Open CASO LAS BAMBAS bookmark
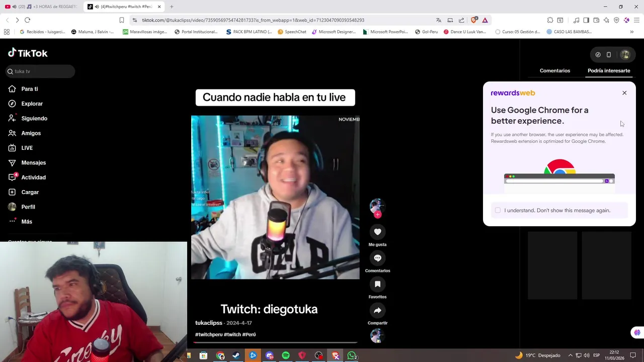 (569, 32)
